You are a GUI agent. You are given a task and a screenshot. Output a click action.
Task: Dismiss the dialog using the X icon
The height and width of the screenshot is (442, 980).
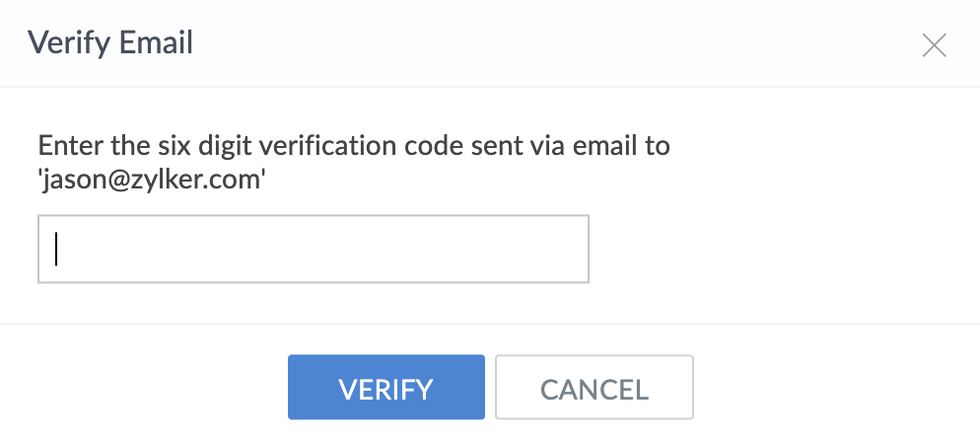point(933,44)
